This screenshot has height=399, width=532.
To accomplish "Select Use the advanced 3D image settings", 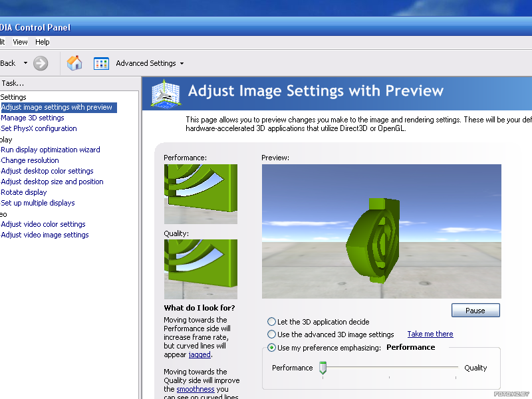I will click(x=271, y=334).
